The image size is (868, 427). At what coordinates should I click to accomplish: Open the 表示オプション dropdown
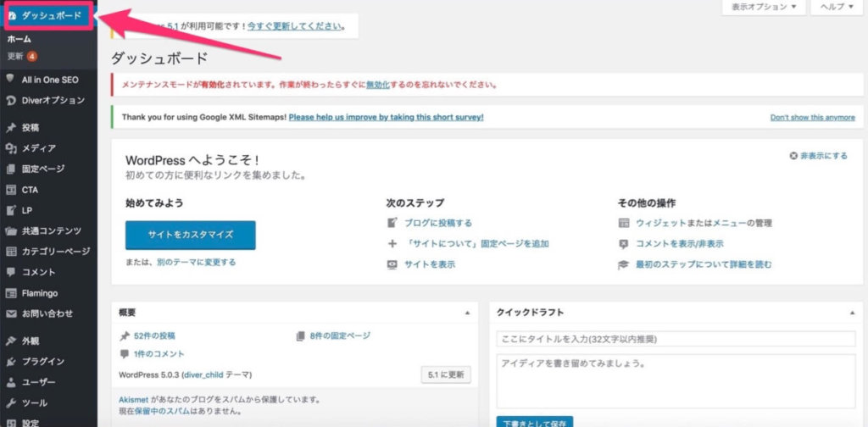[764, 7]
